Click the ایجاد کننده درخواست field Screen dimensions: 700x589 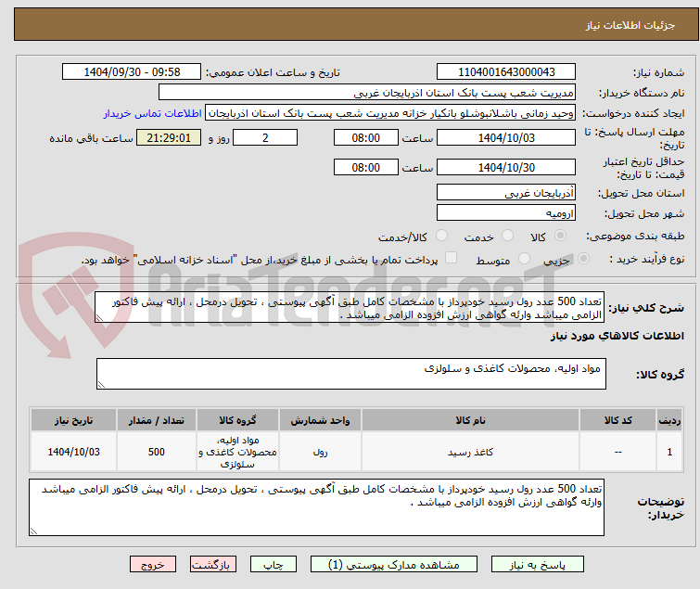pyautogui.click(x=390, y=113)
